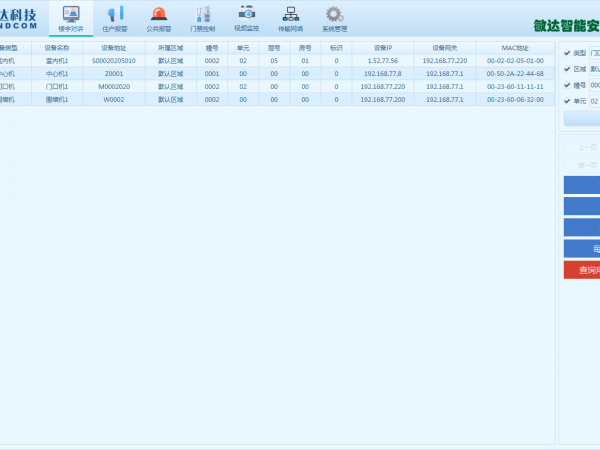Open the 类型 device type dropdown
The image size is (600, 450).
point(594,53)
